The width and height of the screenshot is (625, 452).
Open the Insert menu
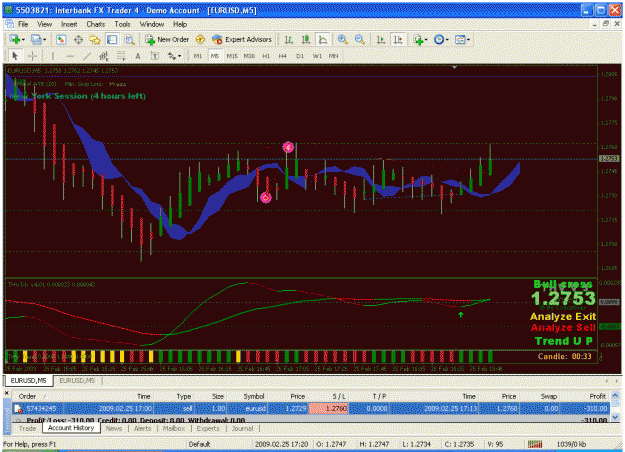pyautogui.click(x=69, y=24)
